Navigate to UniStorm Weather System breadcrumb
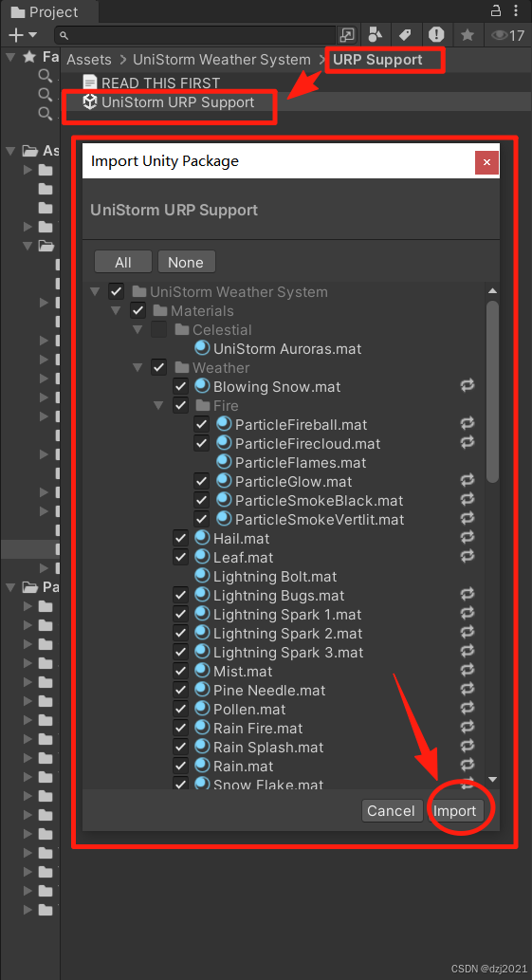Image resolution: width=532 pixels, height=980 pixels. tap(222, 60)
